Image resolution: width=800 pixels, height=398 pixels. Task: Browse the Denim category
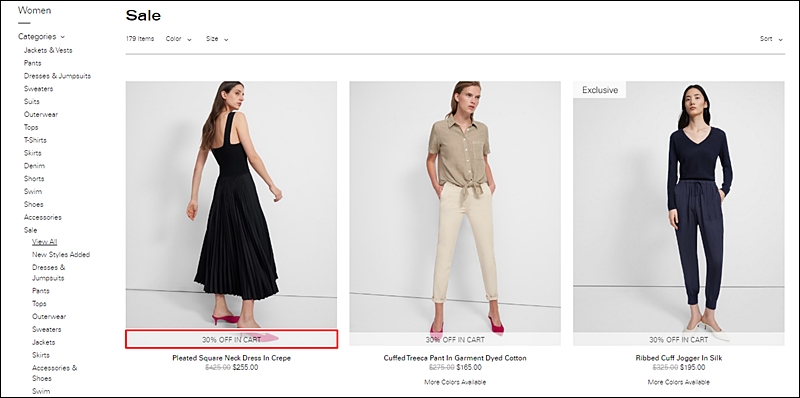click(x=34, y=165)
